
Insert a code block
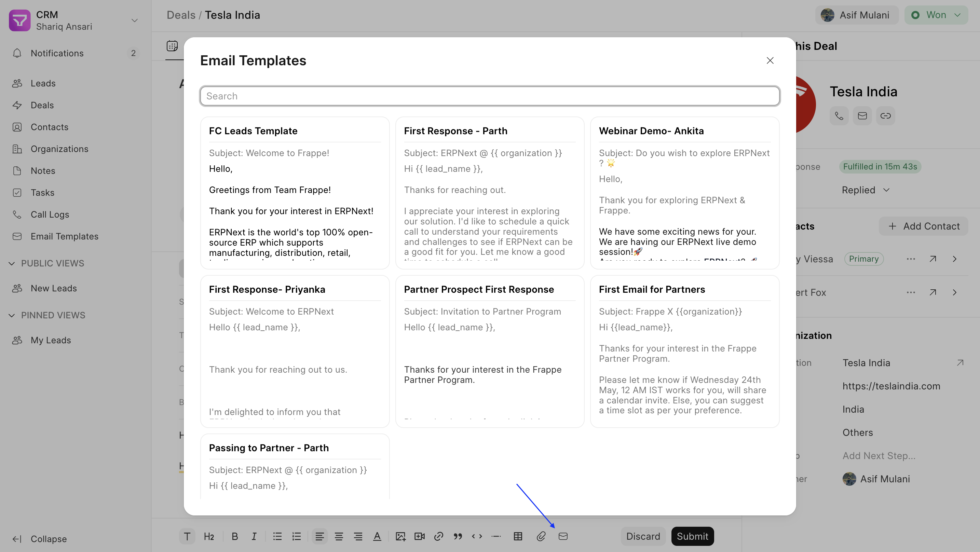coord(477,536)
